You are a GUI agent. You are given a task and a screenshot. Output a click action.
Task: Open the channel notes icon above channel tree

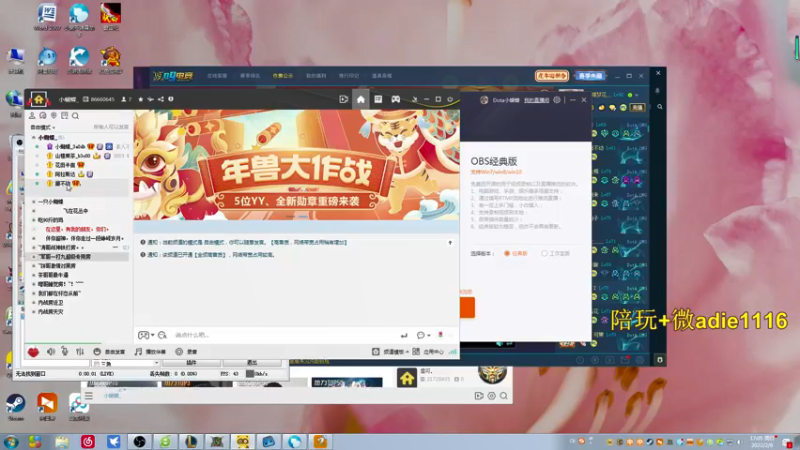64,116
